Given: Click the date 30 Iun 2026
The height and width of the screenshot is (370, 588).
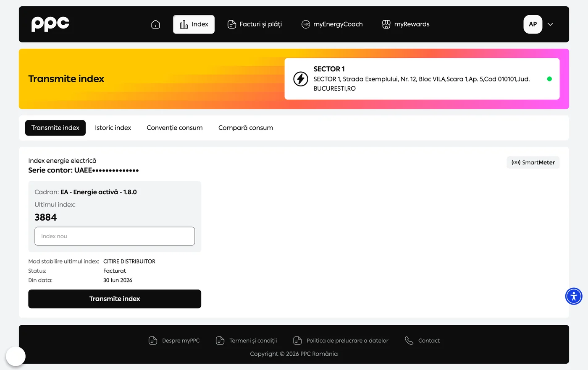Looking at the screenshot, I should 118,280.
